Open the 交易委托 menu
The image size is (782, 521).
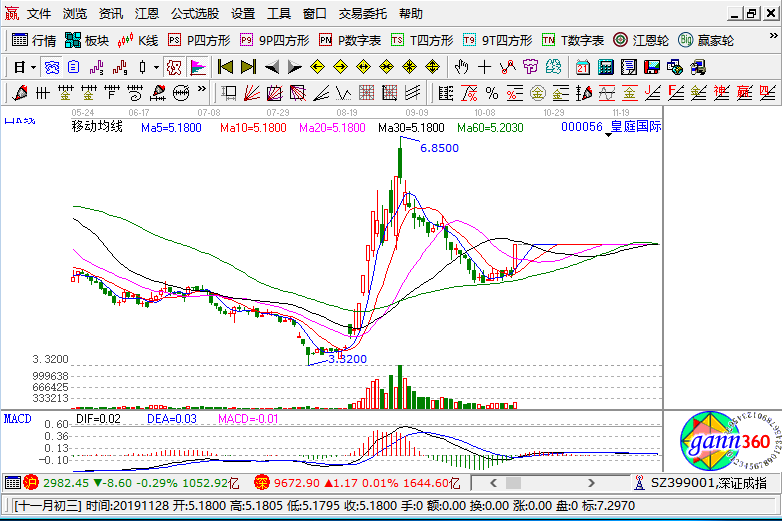[x=363, y=14]
